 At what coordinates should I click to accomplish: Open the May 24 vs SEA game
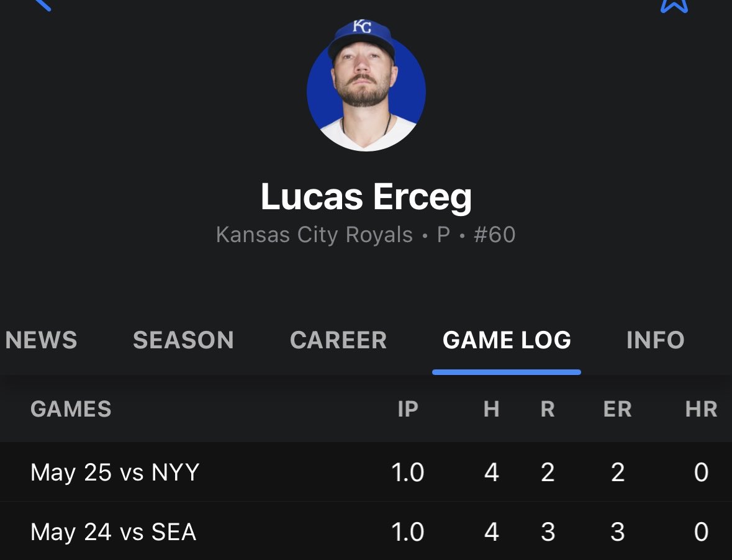coord(366,531)
